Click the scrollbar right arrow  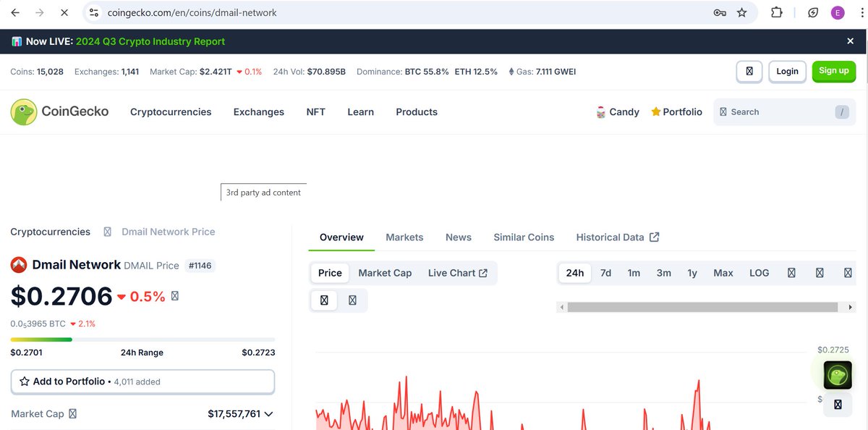pos(851,307)
